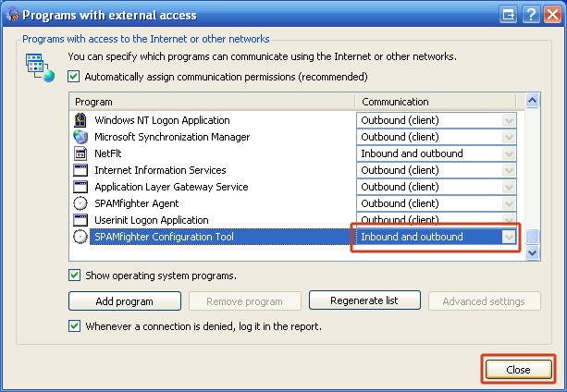Open dropdown for Application Layer Gateway Service

click(509, 187)
